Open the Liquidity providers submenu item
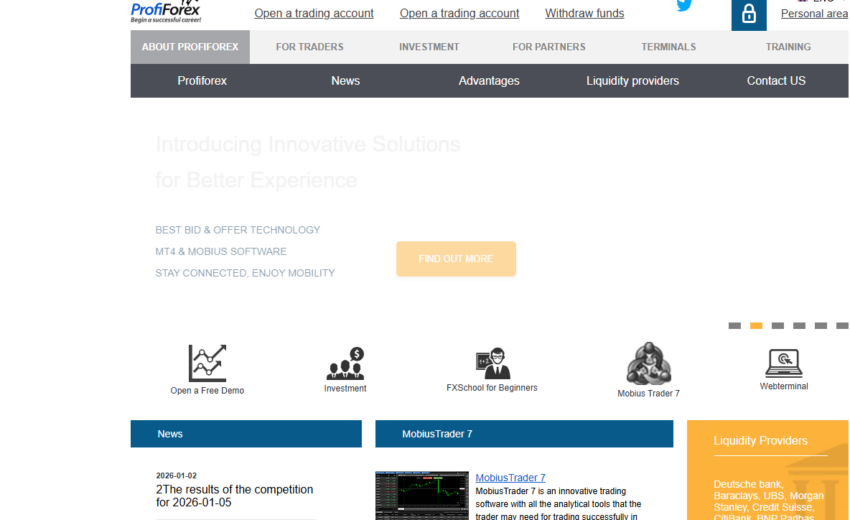The width and height of the screenshot is (850, 520). (633, 81)
